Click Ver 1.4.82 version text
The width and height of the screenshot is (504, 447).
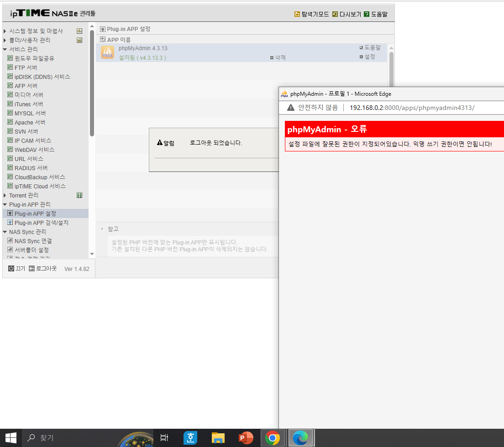pos(77,269)
